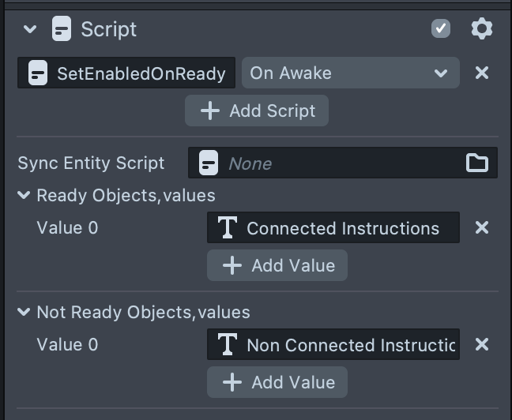Viewport: 512px width, 420px height.
Task: Remove Connected Instructions from Ready Objects
Action: coord(481,228)
